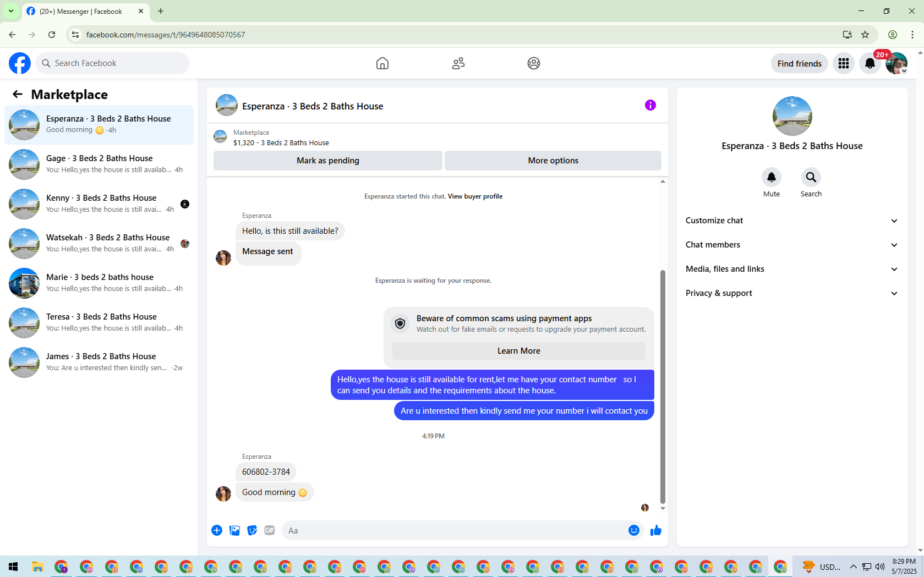The height and width of the screenshot is (577, 924).
Task: Open the James conversation
Action: [x=99, y=362]
